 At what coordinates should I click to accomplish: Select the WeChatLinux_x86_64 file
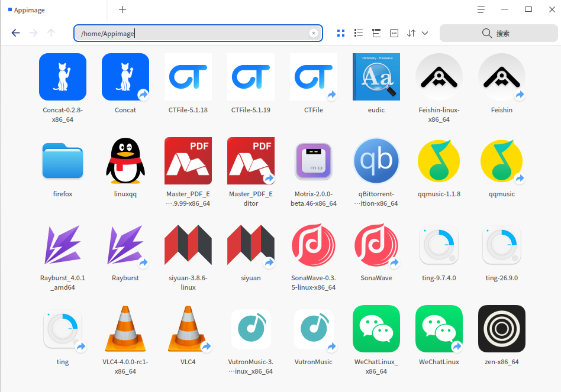tap(376, 340)
